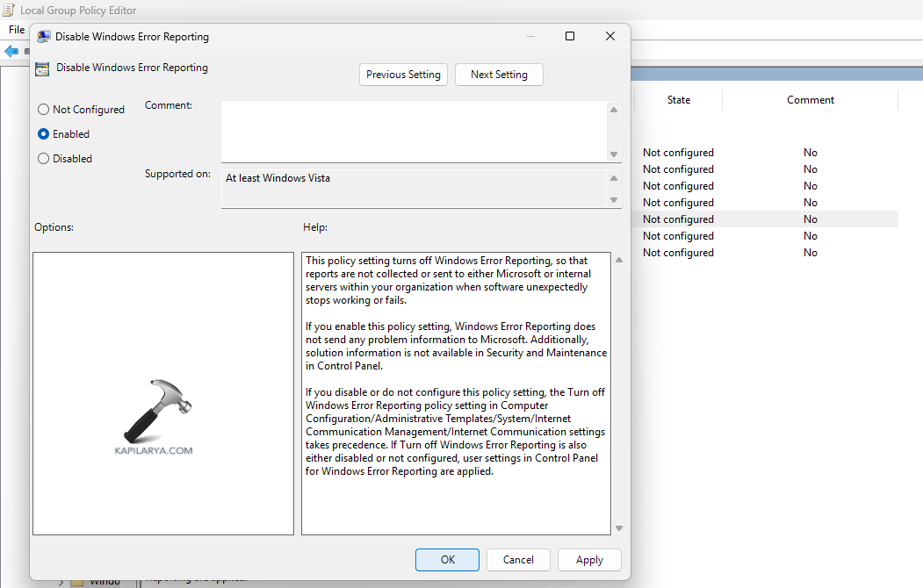Click inside the Comment text field
The height and width of the screenshot is (588, 923).
[413, 131]
